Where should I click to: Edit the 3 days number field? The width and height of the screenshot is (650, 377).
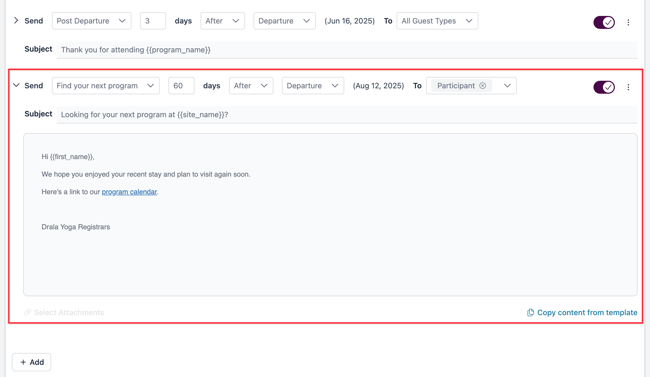click(x=153, y=21)
